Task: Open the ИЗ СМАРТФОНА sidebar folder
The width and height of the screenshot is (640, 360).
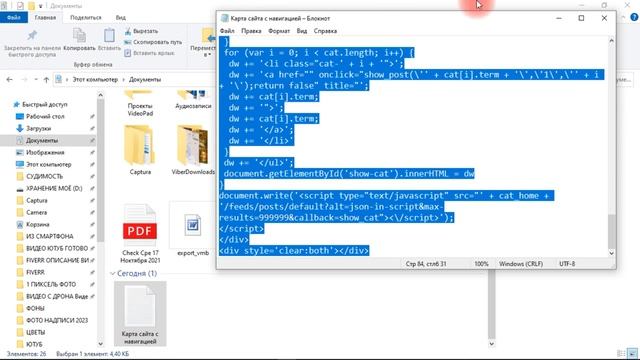Action: (x=49, y=236)
